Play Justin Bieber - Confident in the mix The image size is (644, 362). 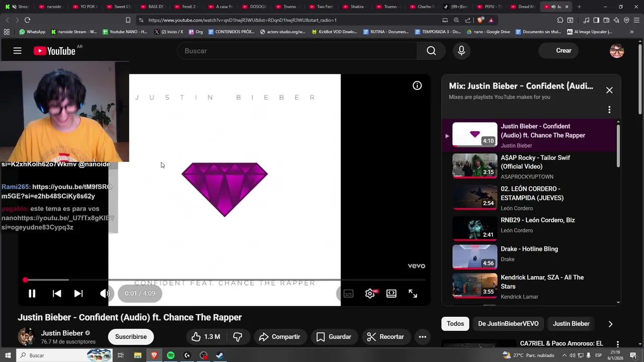coord(529,135)
